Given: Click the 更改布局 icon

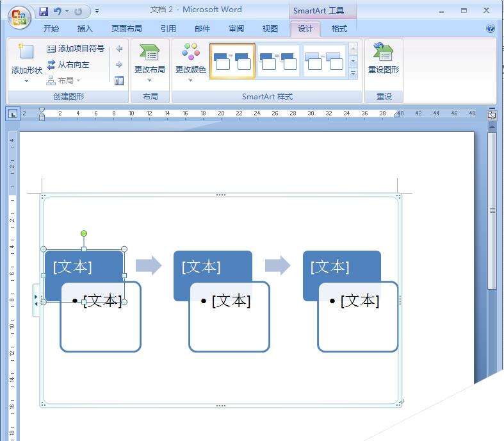Looking at the screenshot, I should [x=149, y=52].
